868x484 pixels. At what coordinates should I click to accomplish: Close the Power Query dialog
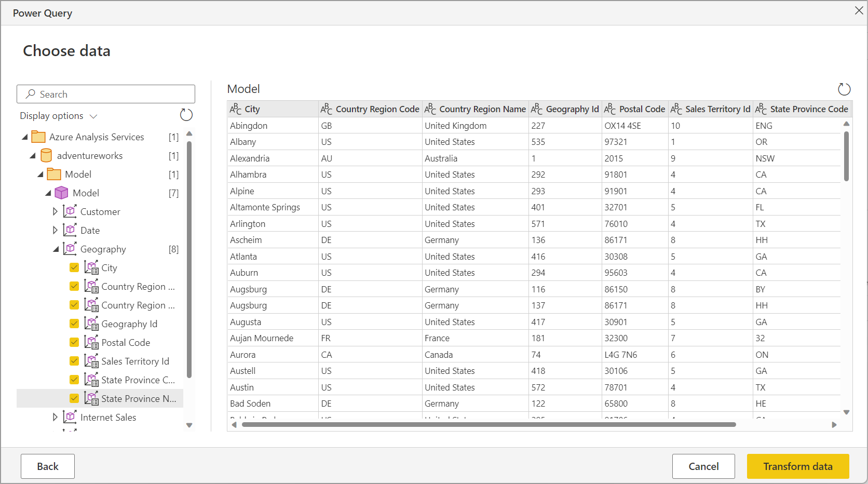coord(859,10)
